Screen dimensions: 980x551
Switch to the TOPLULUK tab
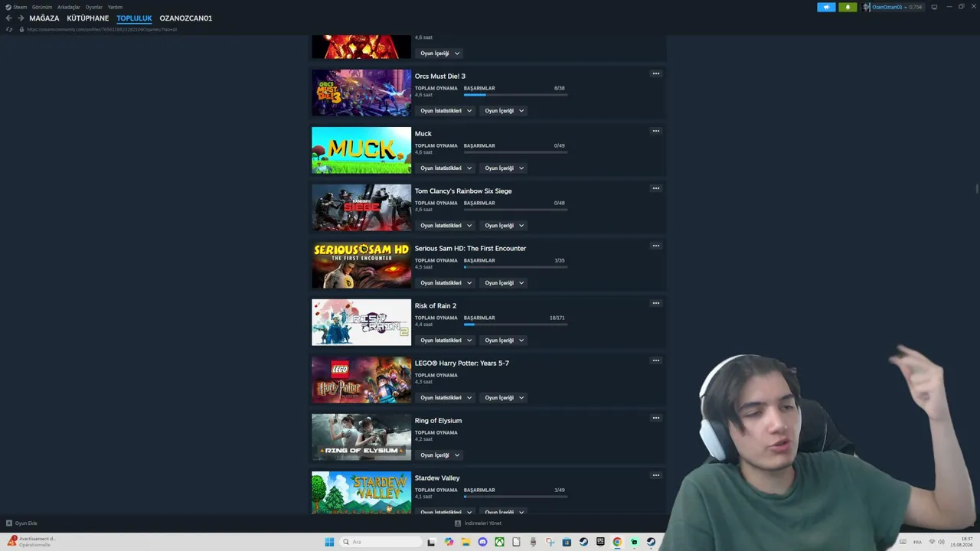(x=134, y=18)
